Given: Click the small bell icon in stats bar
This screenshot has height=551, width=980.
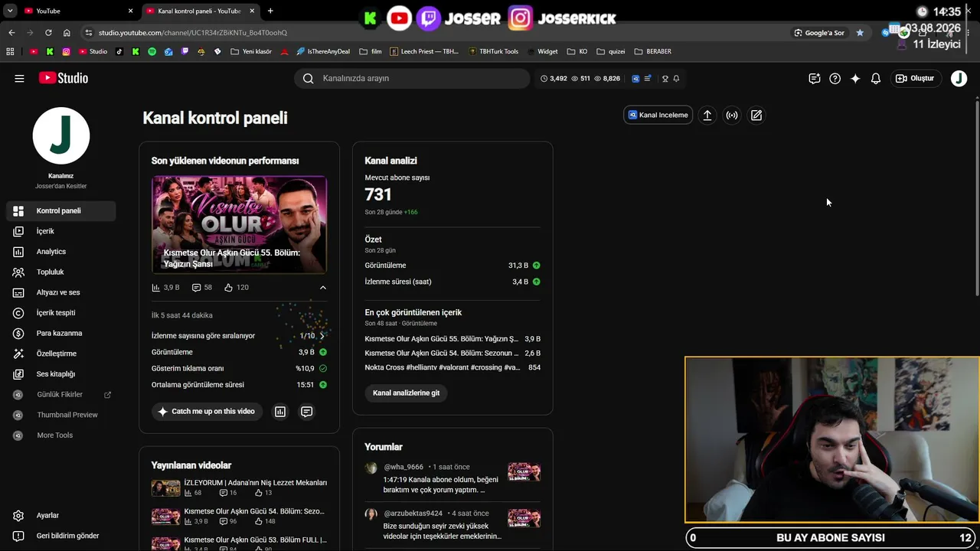Looking at the screenshot, I should [676, 78].
